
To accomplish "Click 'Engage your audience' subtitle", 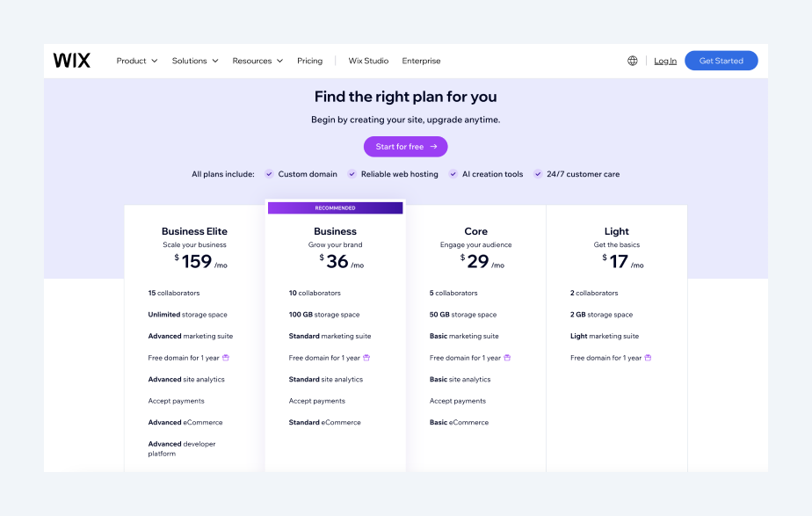I will (x=475, y=244).
